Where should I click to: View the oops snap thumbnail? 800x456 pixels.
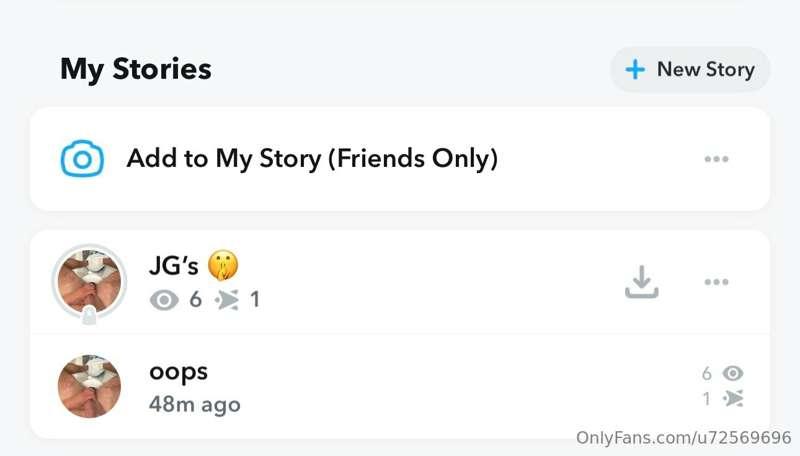coord(89,386)
